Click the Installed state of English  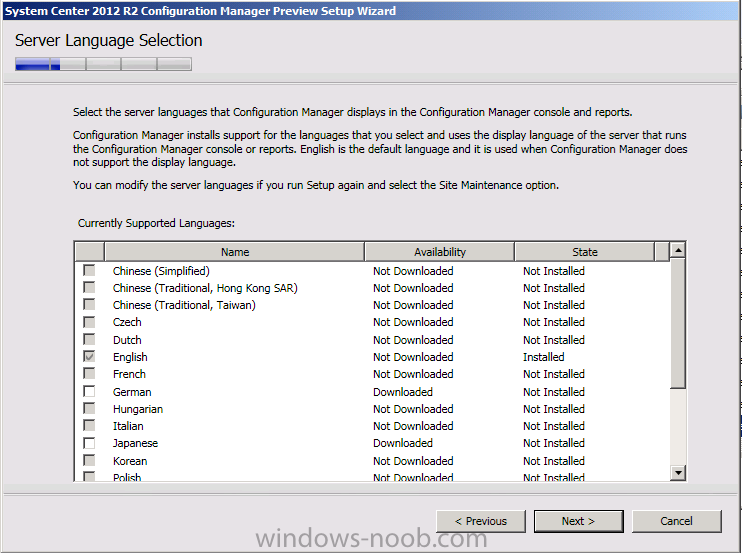(543, 357)
